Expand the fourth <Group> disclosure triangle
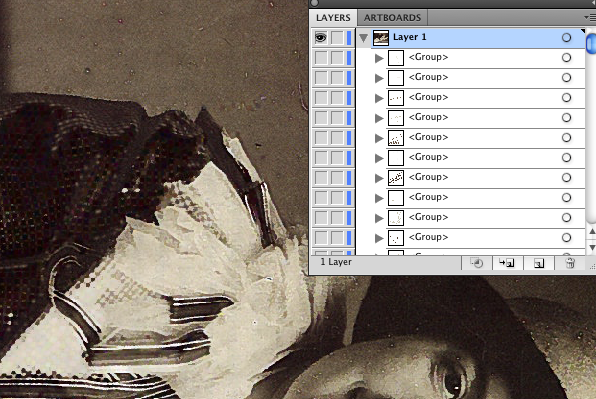The height and width of the screenshot is (399, 596). click(379, 118)
